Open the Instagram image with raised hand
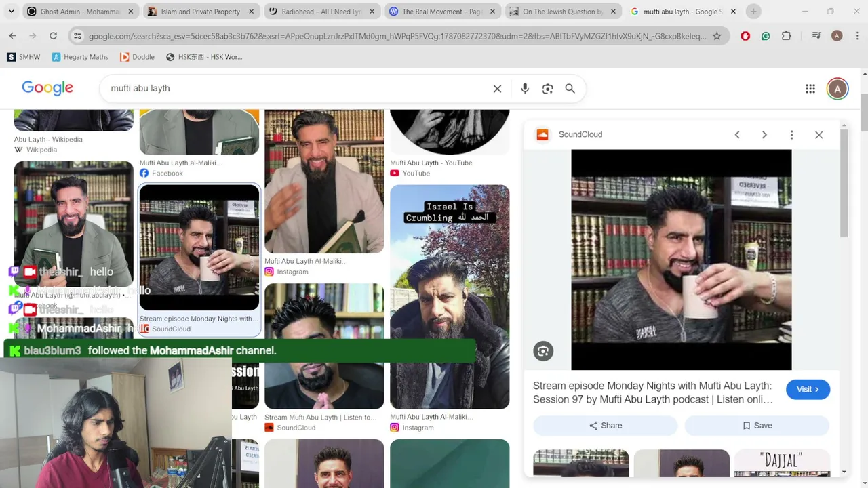This screenshot has height=488, width=868. click(x=324, y=182)
